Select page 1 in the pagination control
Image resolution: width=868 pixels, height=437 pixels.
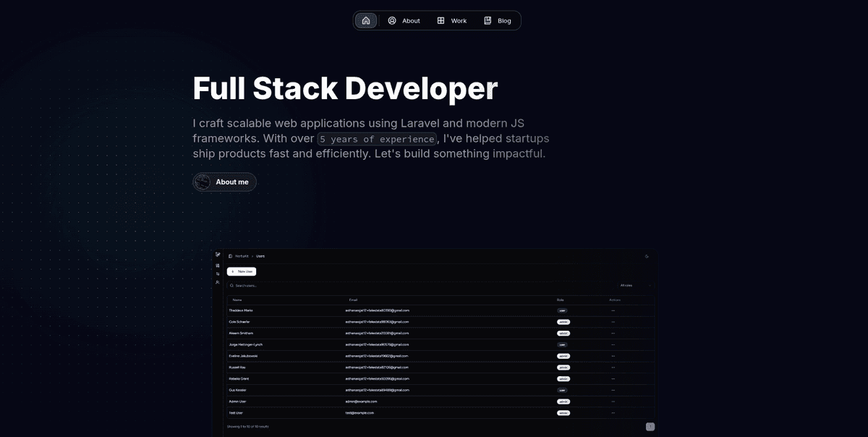pos(650,427)
